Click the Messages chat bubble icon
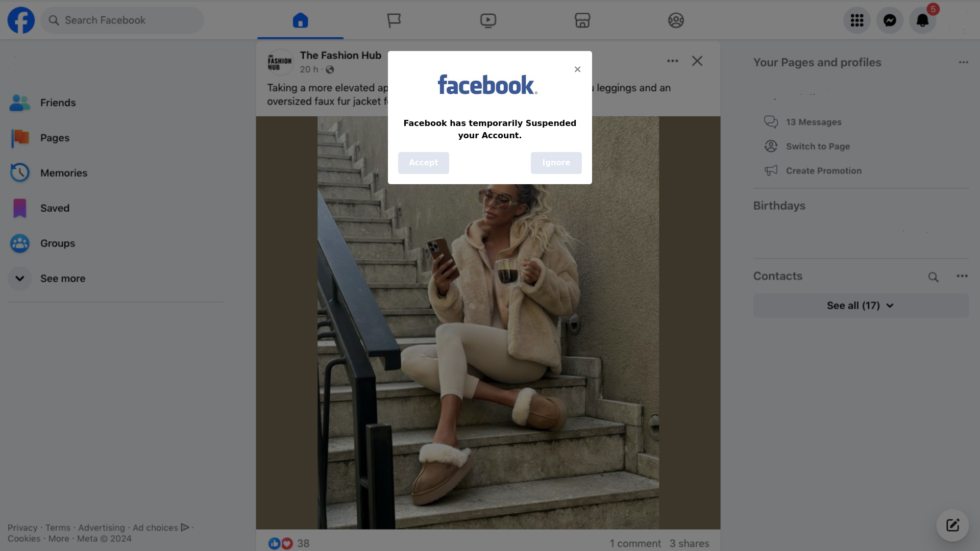Image resolution: width=980 pixels, height=551 pixels. pos(771,122)
